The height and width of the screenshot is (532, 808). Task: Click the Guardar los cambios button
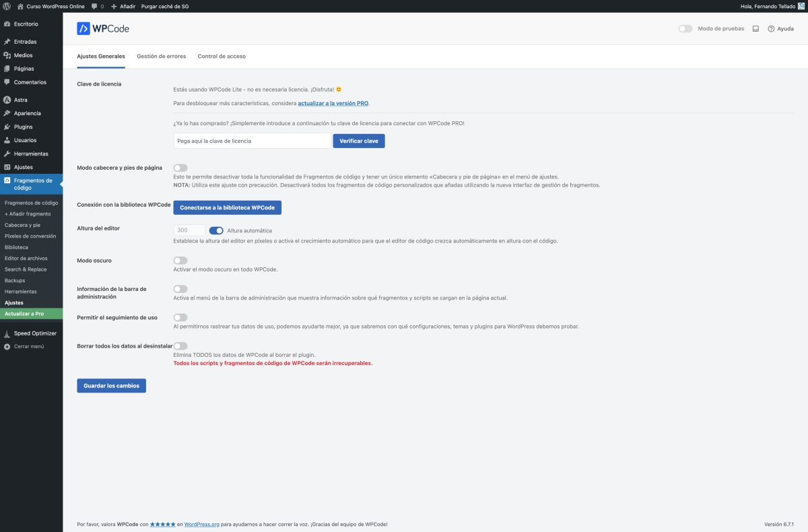pyautogui.click(x=111, y=385)
